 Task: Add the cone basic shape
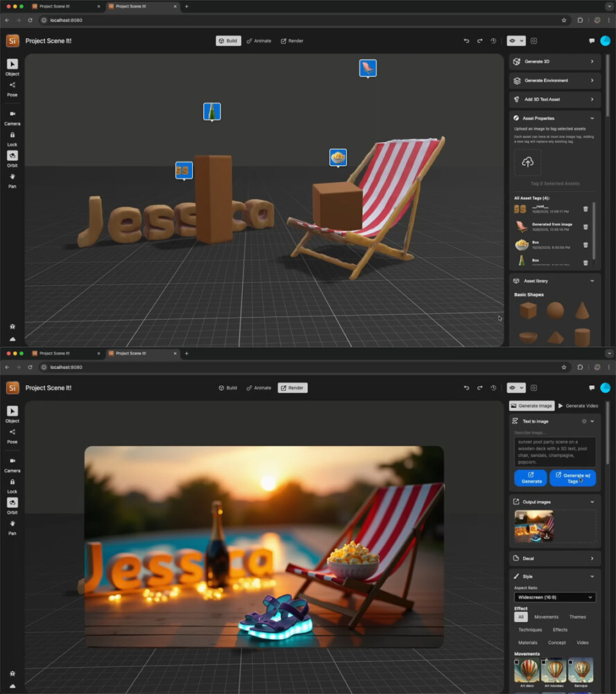582,310
